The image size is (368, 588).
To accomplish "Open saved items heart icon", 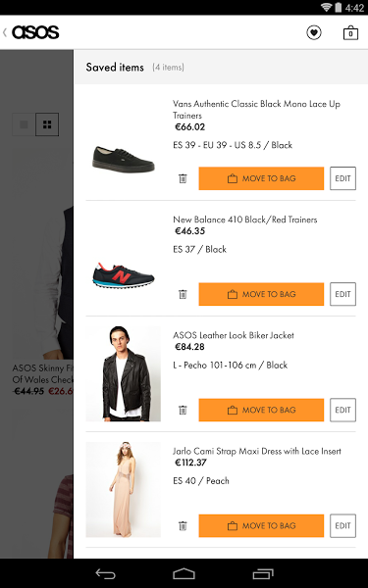I will [314, 32].
